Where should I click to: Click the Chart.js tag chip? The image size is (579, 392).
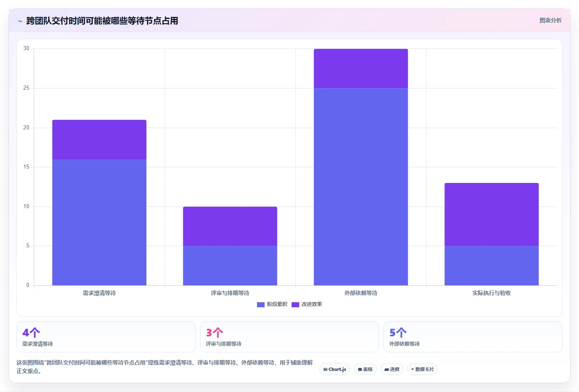click(x=335, y=369)
